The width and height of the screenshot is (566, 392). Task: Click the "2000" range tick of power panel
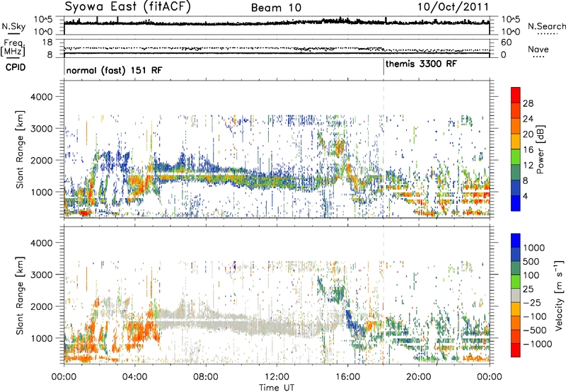tap(41, 160)
